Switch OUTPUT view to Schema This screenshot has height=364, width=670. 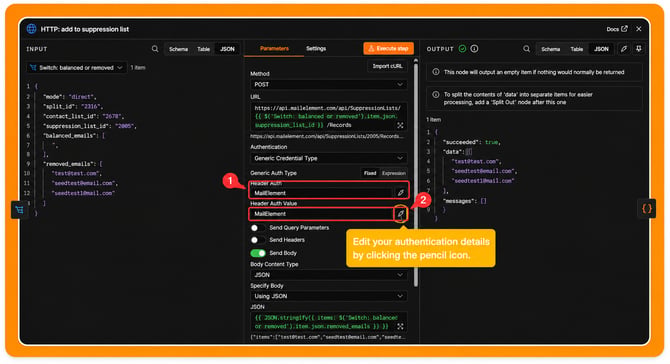[x=550, y=49]
